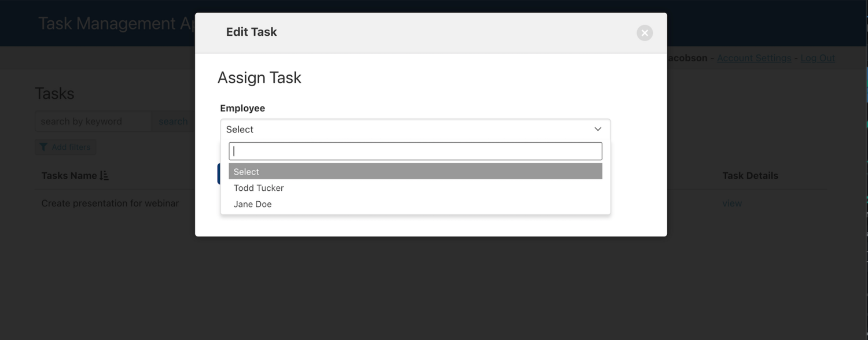868x340 pixels.
Task: Click the search by keyword input field
Action: [x=93, y=121]
